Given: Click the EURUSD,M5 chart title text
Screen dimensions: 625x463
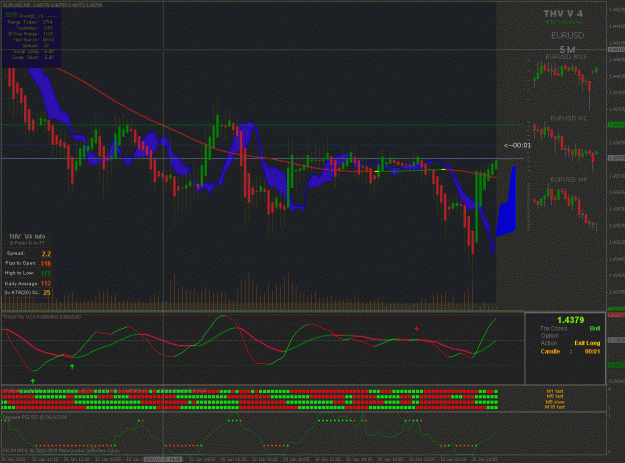Looking at the screenshot, I should pos(52,5).
